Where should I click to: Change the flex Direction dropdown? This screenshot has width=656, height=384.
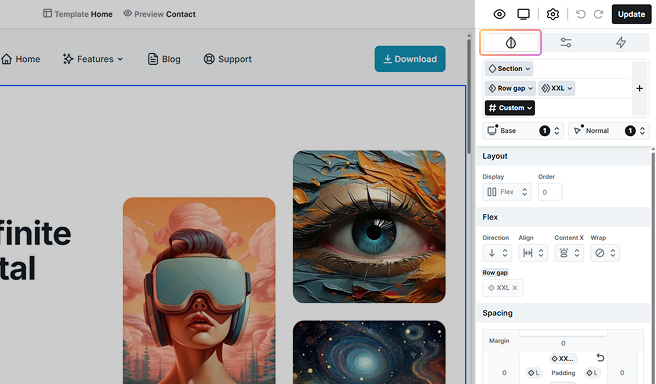497,253
